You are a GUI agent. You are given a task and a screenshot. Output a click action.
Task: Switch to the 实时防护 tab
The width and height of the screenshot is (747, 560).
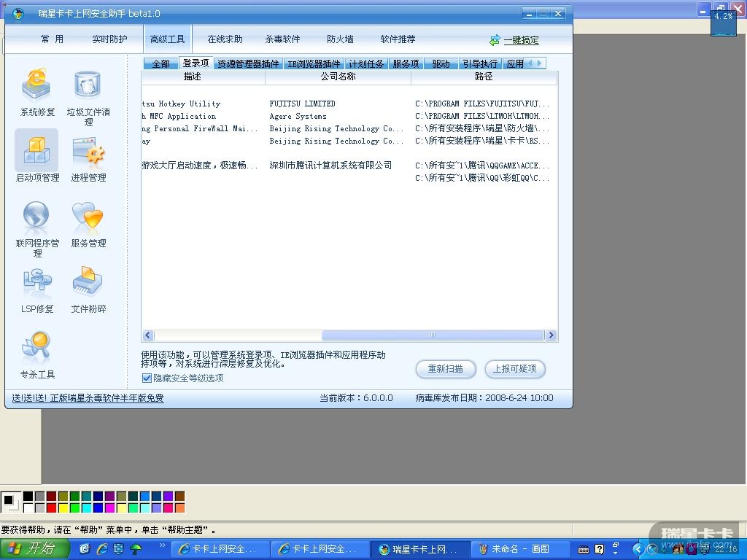(x=109, y=39)
